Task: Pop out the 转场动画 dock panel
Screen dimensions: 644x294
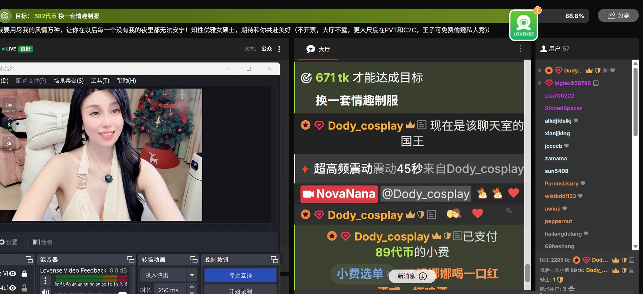Action: pos(194,260)
